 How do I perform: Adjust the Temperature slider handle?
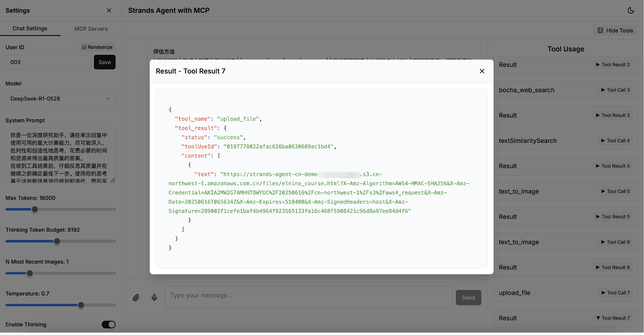coord(81,305)
